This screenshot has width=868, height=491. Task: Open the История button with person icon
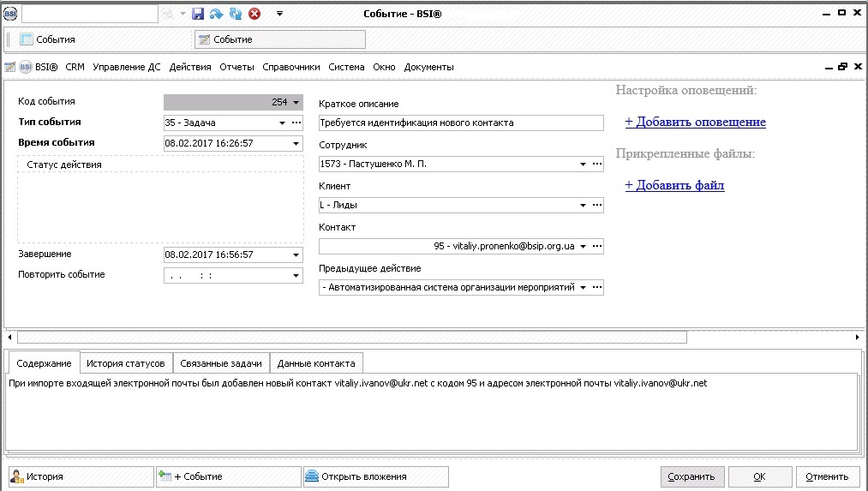tap(81, 476)
